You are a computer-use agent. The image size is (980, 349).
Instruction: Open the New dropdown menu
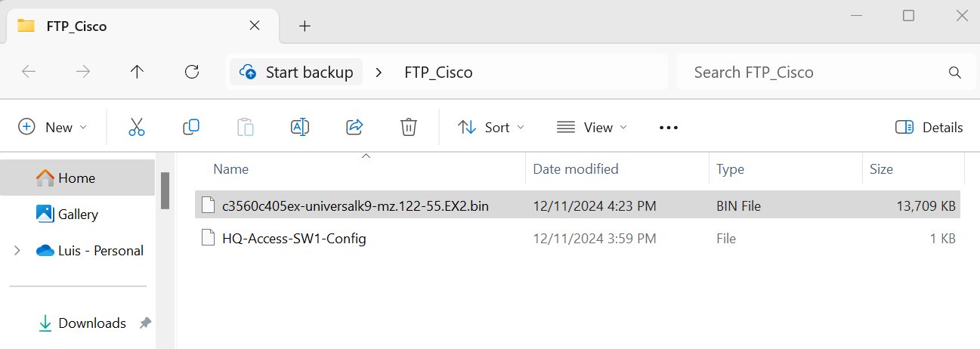(53, 127)
